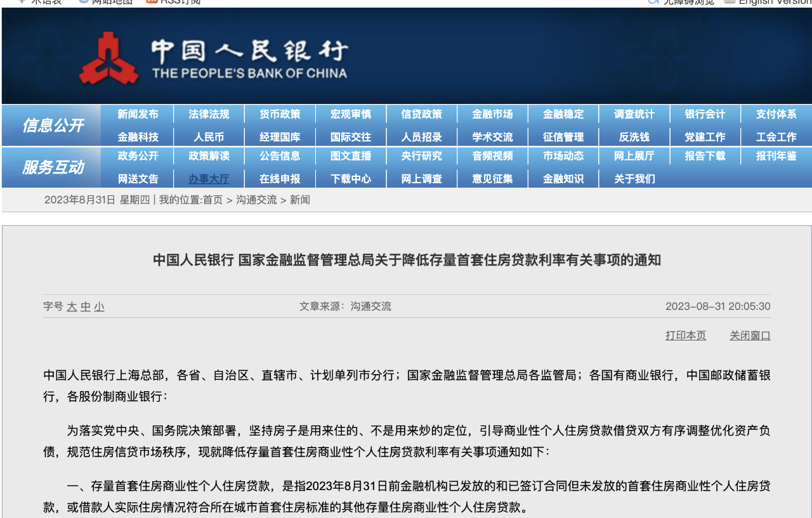Go to the 金融市场 section
Screen dimensions: 812x518
click(492, 115)
